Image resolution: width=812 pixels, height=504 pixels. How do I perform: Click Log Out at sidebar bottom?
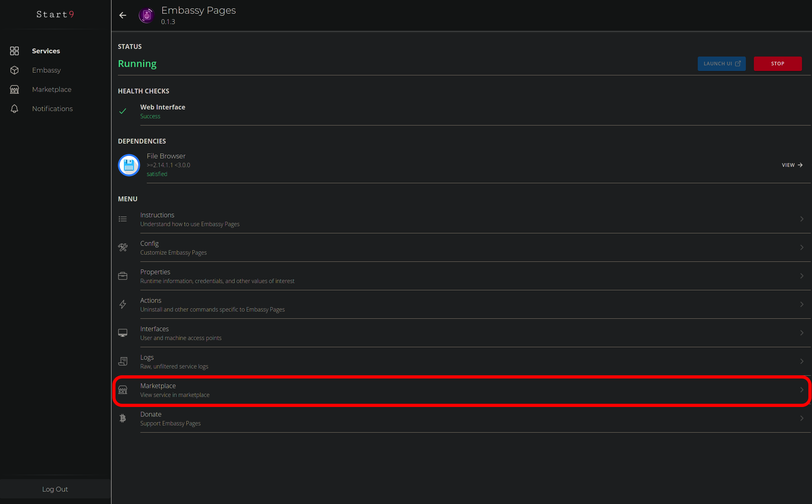(55, 489)
